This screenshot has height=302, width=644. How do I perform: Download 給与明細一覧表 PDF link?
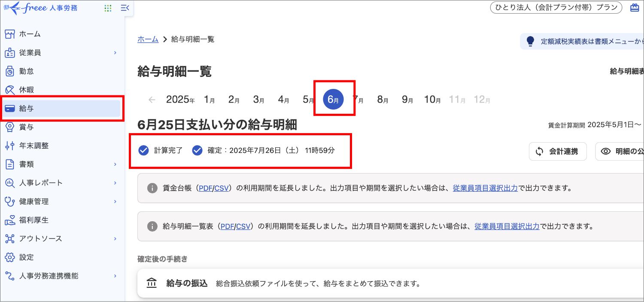(227, 226)
